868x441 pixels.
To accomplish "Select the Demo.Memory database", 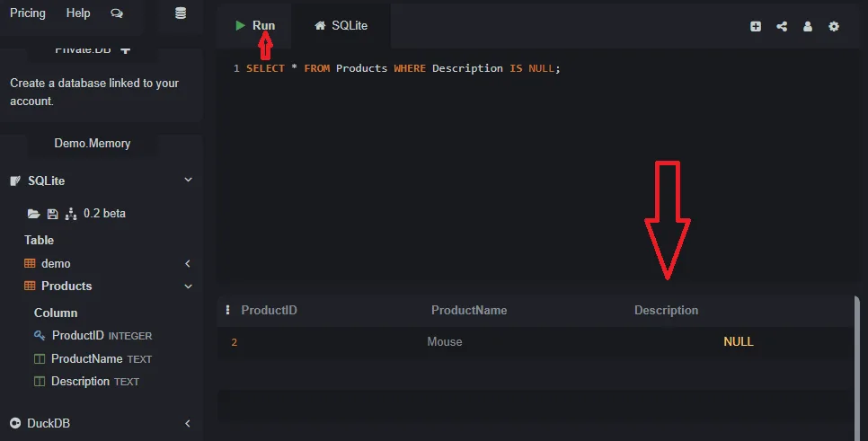I will pos(92,143).
